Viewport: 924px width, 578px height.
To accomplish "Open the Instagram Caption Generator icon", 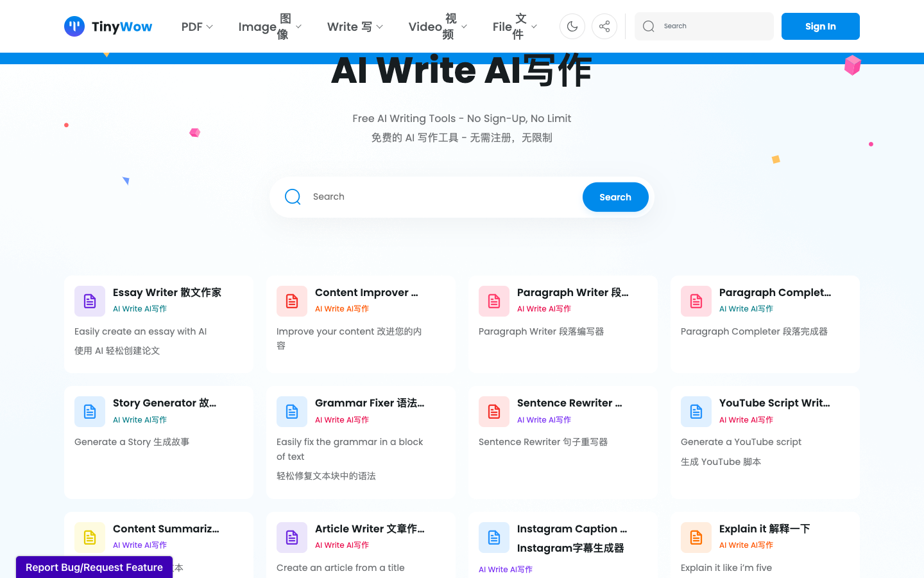I will click(493, 537).
